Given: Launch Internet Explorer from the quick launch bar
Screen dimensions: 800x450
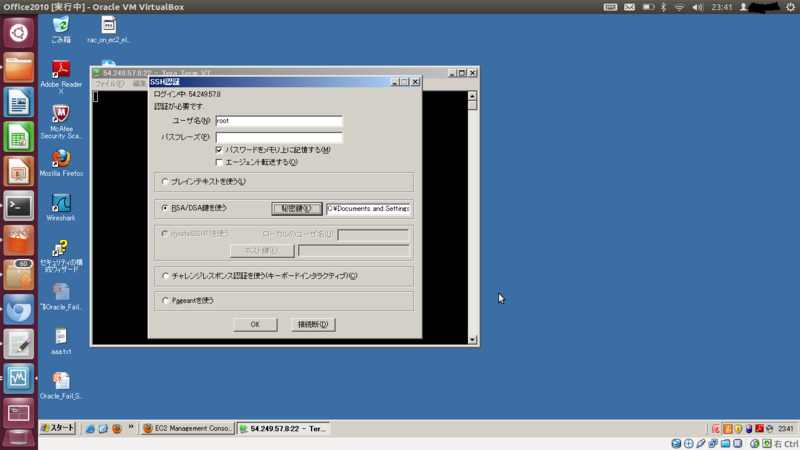Looking at the screenshot, I should tap(90, 429).
